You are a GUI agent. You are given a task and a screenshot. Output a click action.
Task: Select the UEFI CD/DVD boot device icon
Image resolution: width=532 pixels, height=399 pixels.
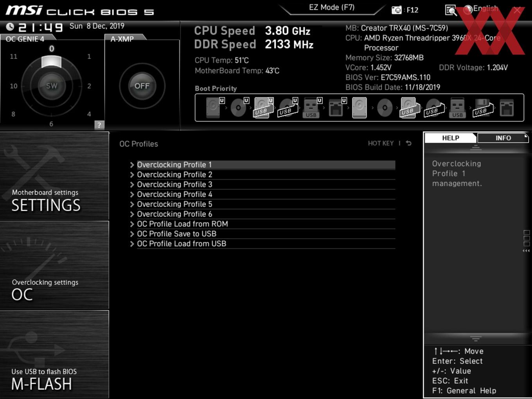pos(239,108)
